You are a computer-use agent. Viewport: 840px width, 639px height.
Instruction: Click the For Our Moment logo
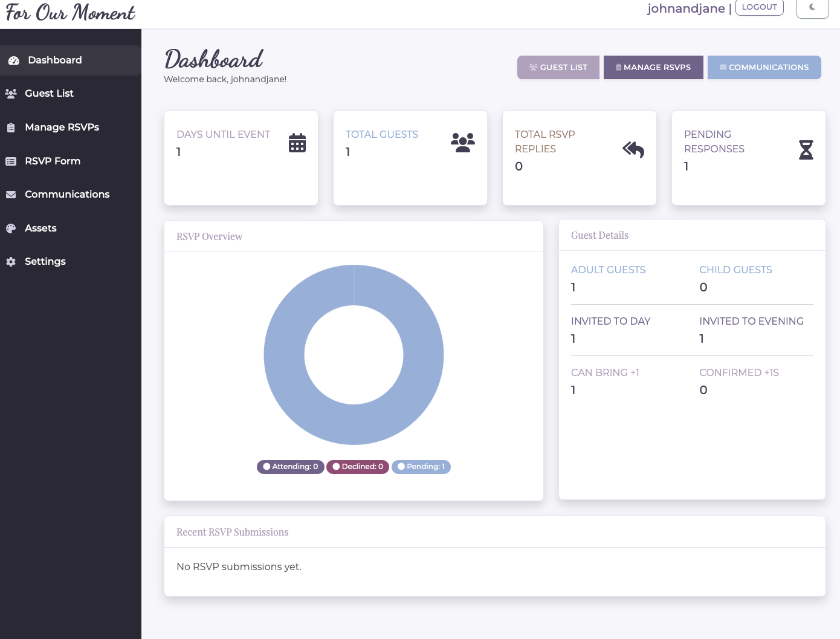click(x=69, y=12)
